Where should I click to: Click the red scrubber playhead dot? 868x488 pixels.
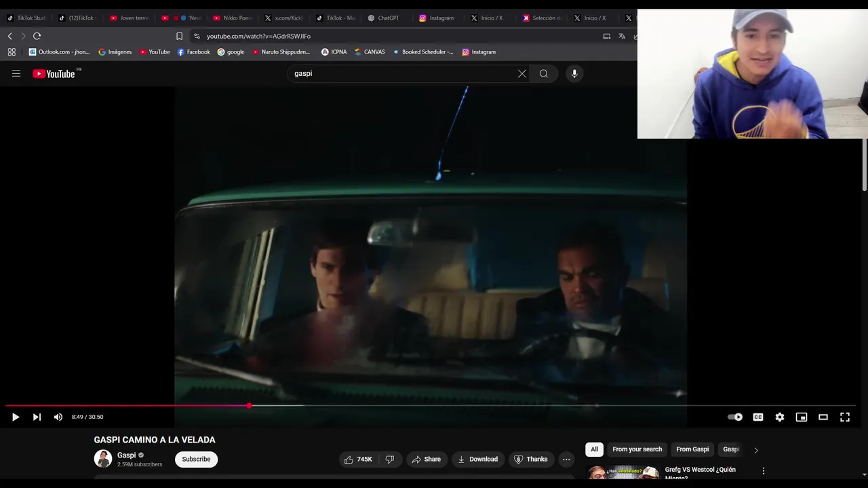coord(250,406)
